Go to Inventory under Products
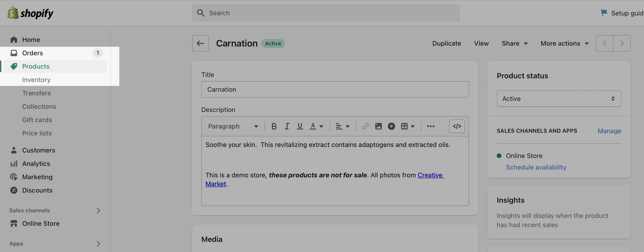 click(x=36, y=80)
